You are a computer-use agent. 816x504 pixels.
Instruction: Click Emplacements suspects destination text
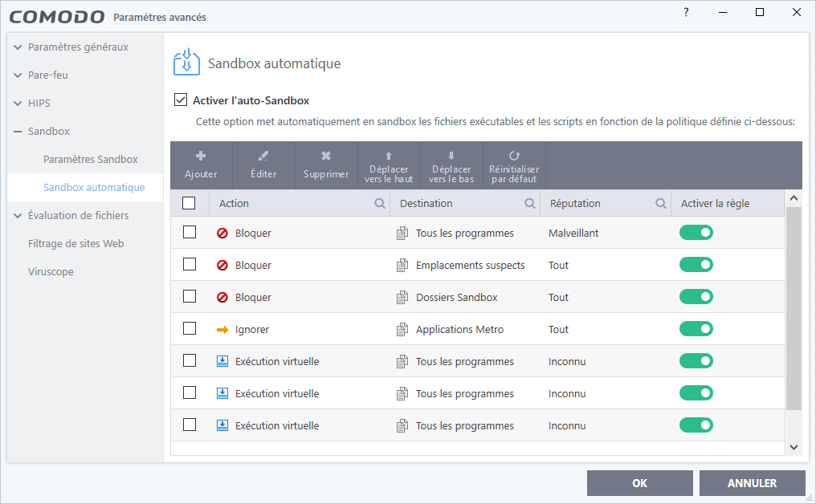470,266
